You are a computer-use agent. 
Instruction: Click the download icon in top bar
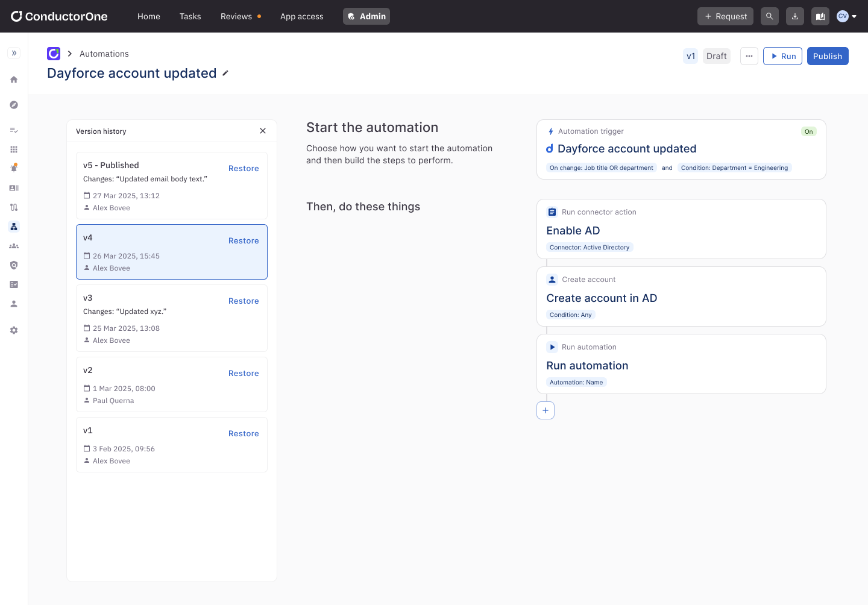click(795, 16)
